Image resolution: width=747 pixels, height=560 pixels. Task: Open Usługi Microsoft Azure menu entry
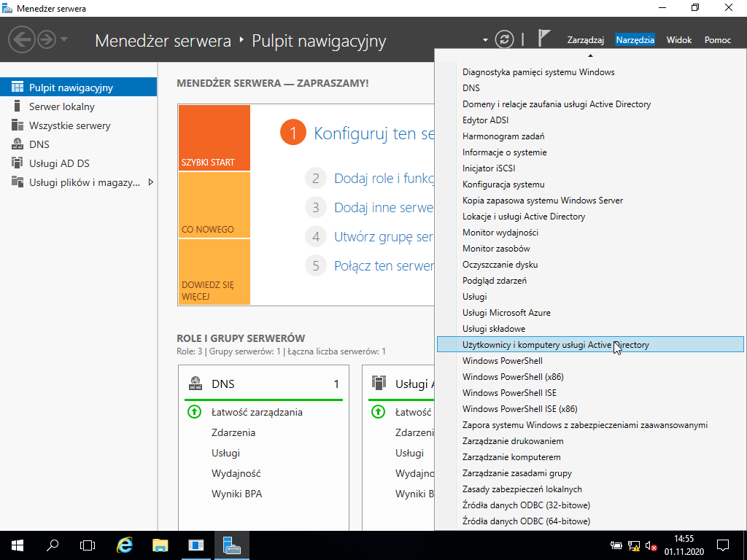(x=590, y=312)
